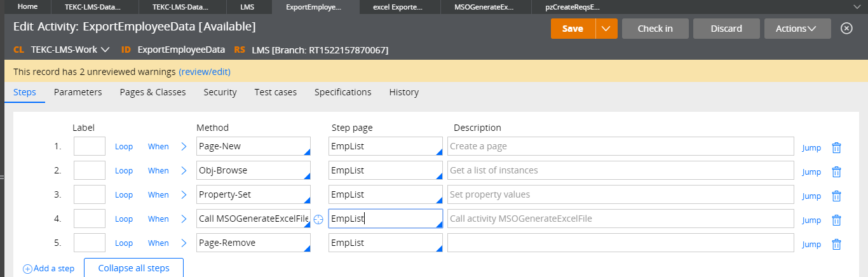Screen dimensions: 868x277
Task: Close the rule form with X icon
Action: pyautogui.click(x=846, y=29)
